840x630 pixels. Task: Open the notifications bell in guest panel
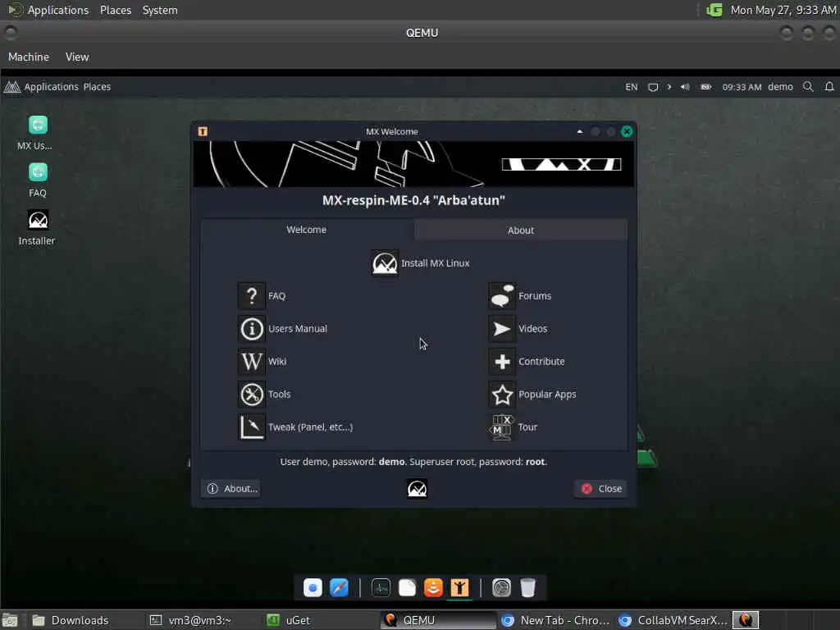click(829, 87)
